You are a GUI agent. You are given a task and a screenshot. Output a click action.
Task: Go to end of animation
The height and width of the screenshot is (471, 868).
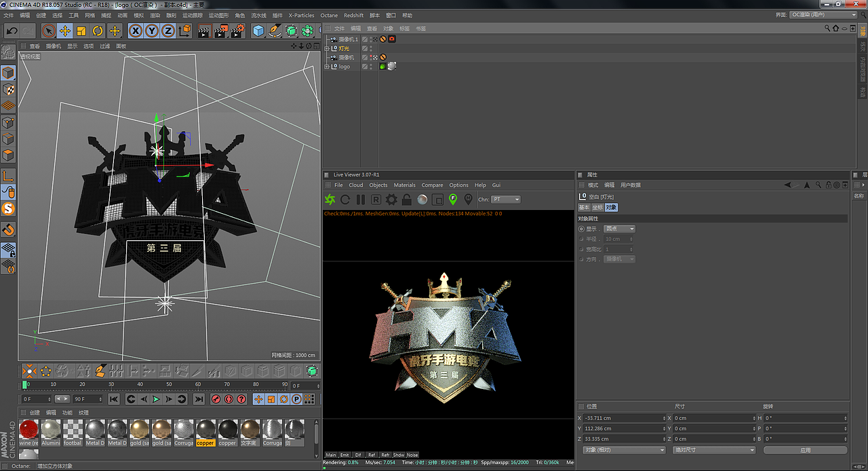point(199,399)
